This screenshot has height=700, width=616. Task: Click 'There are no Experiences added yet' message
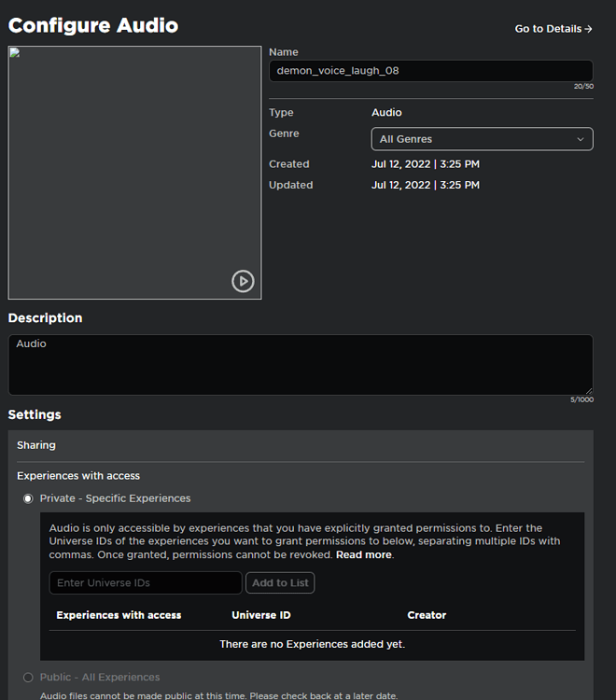click(313, 644)
